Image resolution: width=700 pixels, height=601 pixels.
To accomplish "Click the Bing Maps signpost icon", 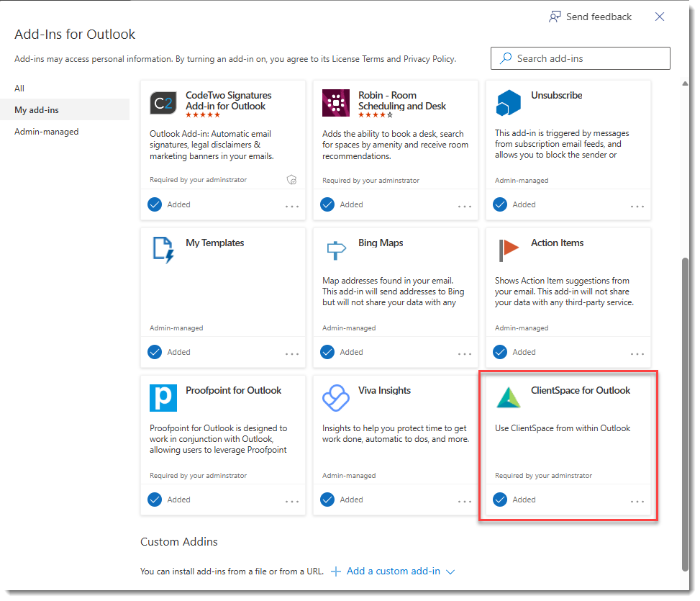I will click(x=336, y=250).
